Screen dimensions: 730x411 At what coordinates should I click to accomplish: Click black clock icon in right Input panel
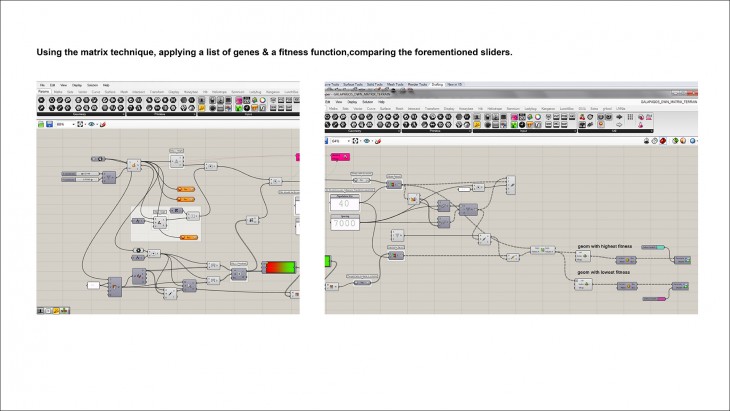[x=522, y=124]
